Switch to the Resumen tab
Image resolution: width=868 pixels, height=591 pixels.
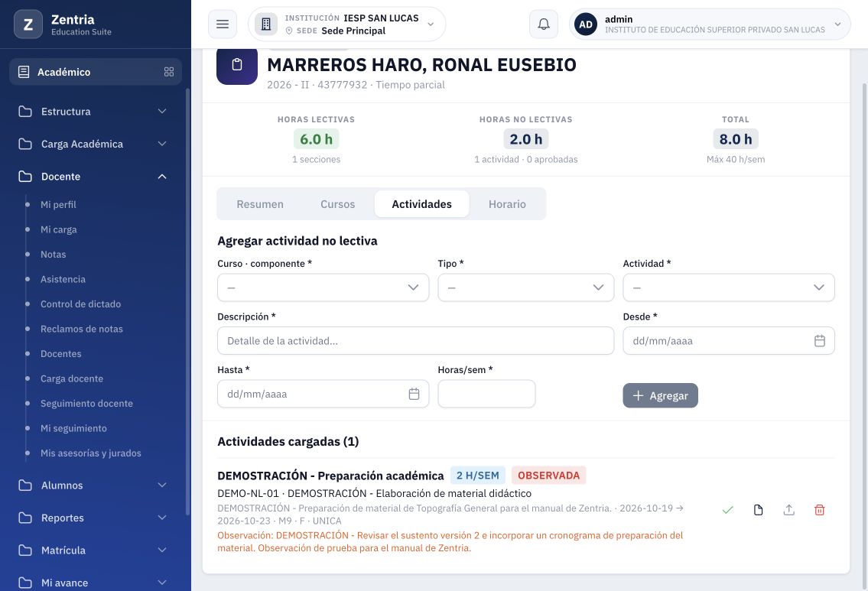[260, 204]
